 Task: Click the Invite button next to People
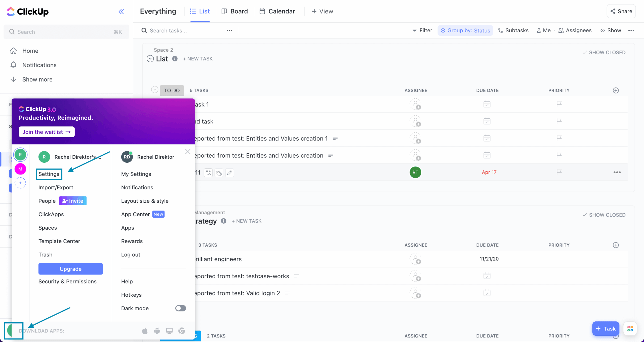point(73,201)
